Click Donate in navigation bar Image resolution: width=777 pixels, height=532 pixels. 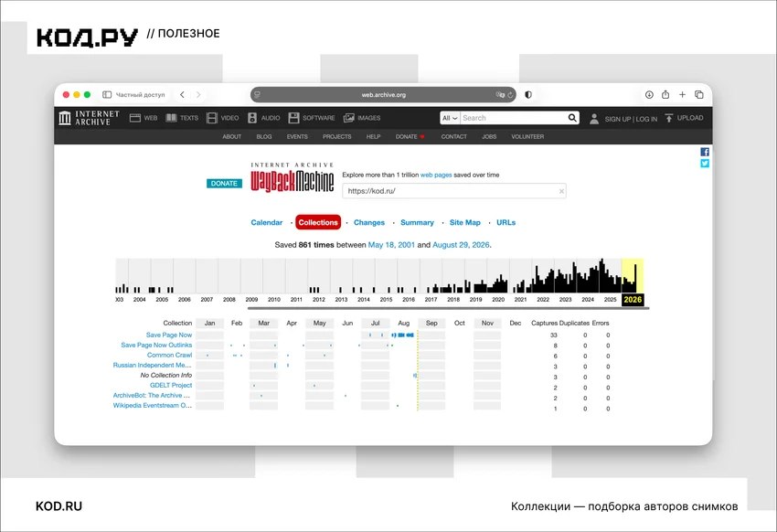click(410, 137)
